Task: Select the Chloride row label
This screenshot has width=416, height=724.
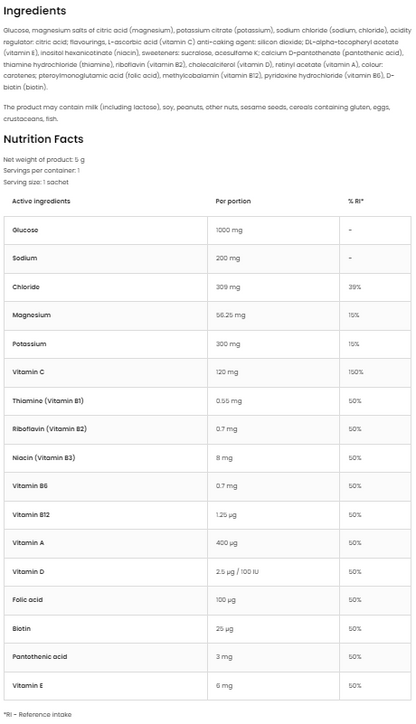Action: pos(26,287)
